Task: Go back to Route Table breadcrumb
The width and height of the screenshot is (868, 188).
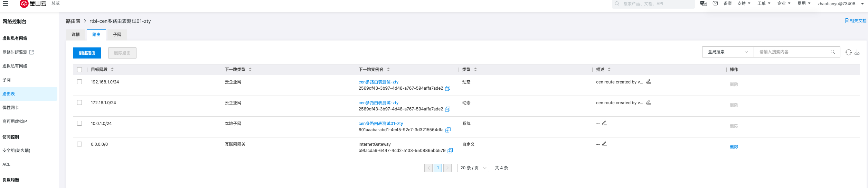Action: click(x=73, y=21)
